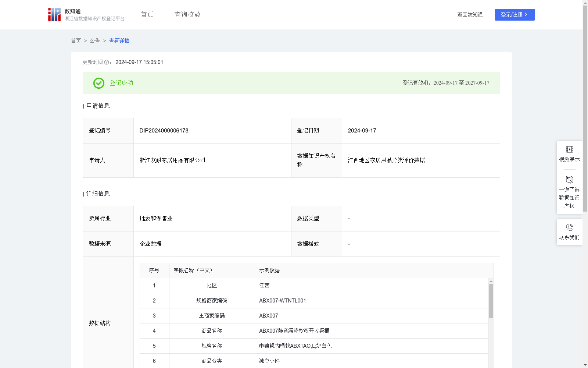Click the green 登记成功 checkmark icon
Viewport: 588px width, 368px height.
tap(99, 83)
